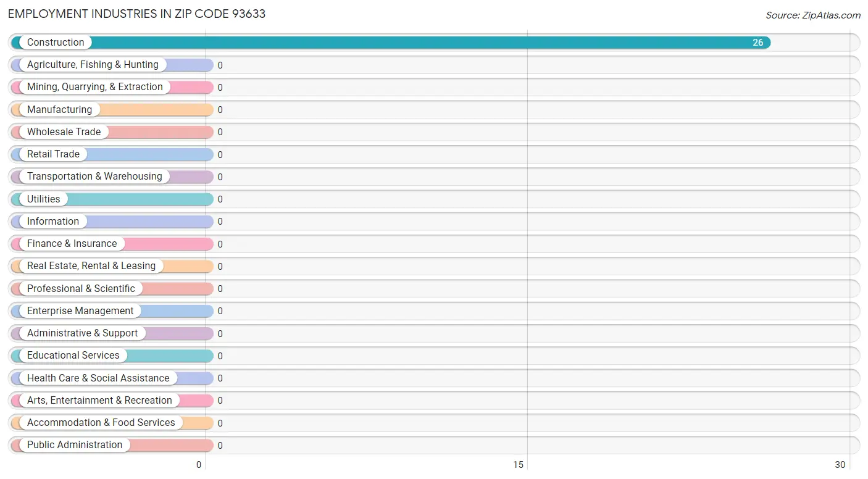The height and width of the screenshot is (479, 868).
Task: Click the 0 value next to Educational Services
Action: [x=220, y=356]
